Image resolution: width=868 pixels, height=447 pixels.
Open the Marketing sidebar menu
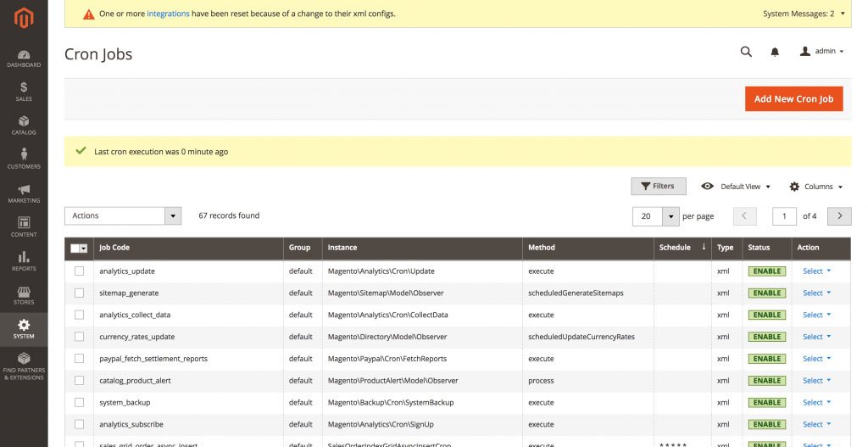coord(24,193)
